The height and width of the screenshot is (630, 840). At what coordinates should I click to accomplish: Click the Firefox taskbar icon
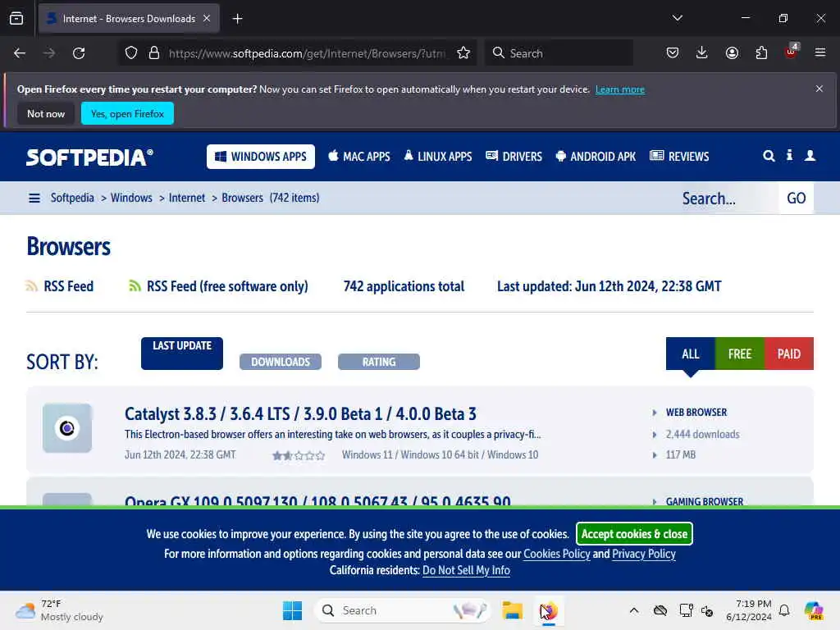click(549, 610)
